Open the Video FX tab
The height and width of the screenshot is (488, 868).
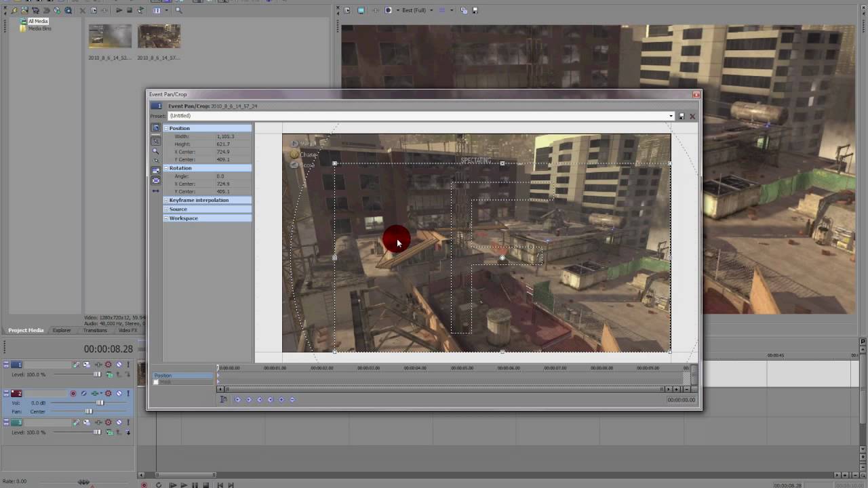127,330
